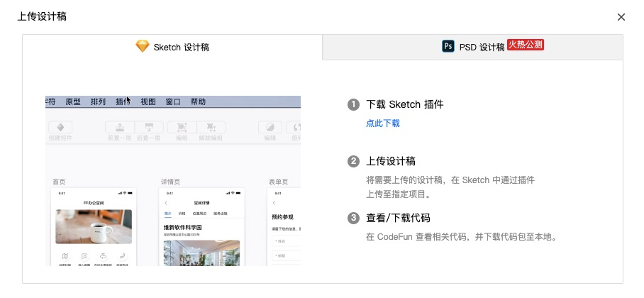644x298 pixels.
Task: Click the red 火热公测 badge
Action: point(526,45)
